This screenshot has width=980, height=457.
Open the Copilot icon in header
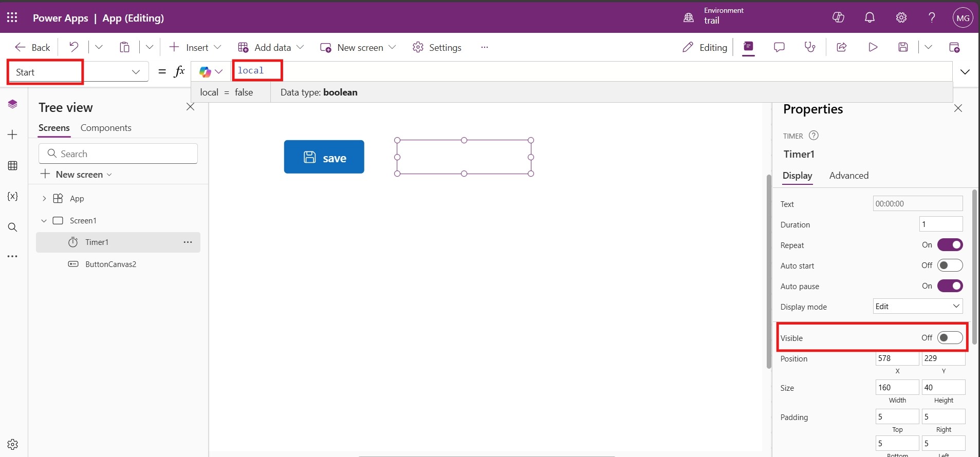pos(838,17)
